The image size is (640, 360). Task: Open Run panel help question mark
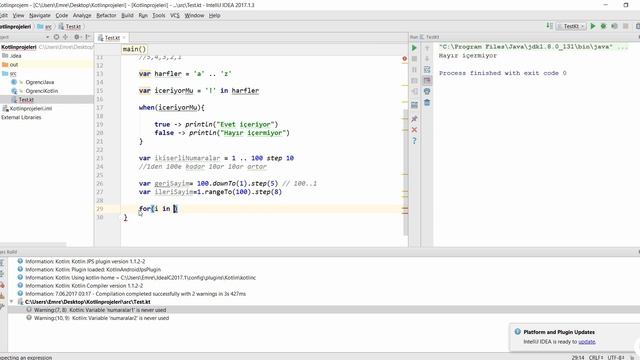tap(414, 141)
